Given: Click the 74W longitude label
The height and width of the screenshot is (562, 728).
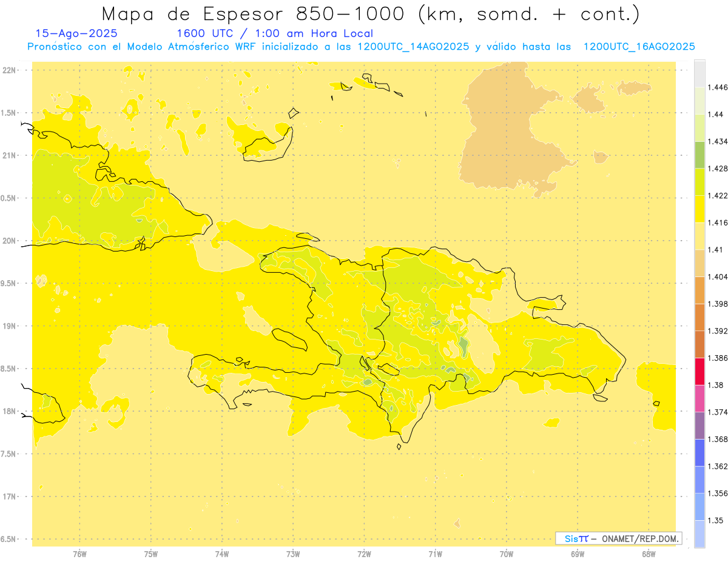Looking at the screenshot, I should 222,554.
